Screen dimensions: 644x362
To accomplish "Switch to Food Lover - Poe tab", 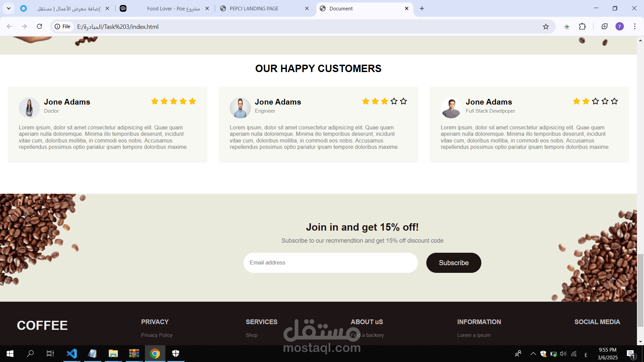I will click(x=173, y=9).
